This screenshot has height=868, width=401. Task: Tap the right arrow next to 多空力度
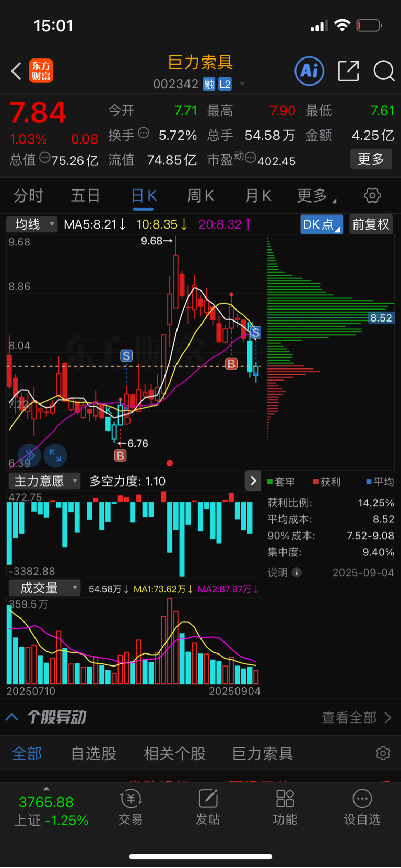coord(253,481)
